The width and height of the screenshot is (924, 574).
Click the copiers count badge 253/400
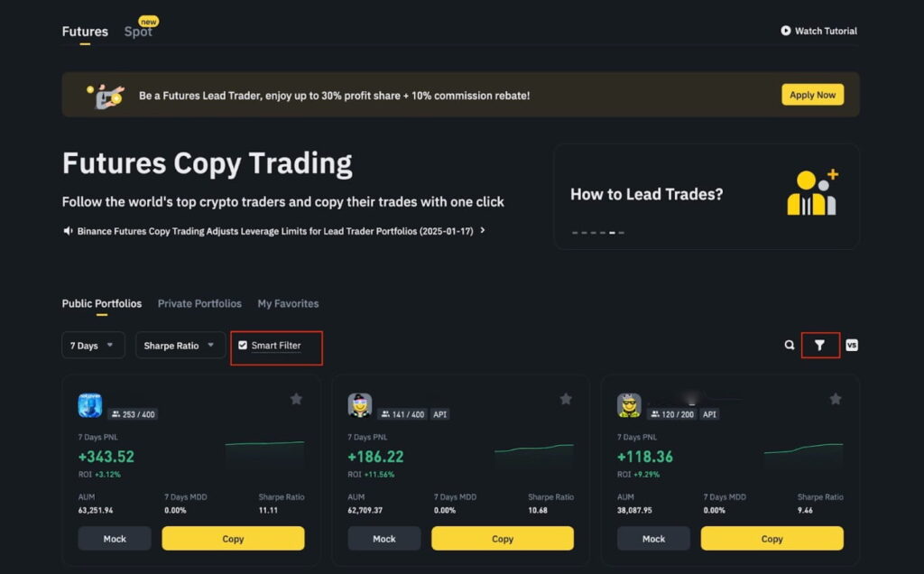coord(133,414)
